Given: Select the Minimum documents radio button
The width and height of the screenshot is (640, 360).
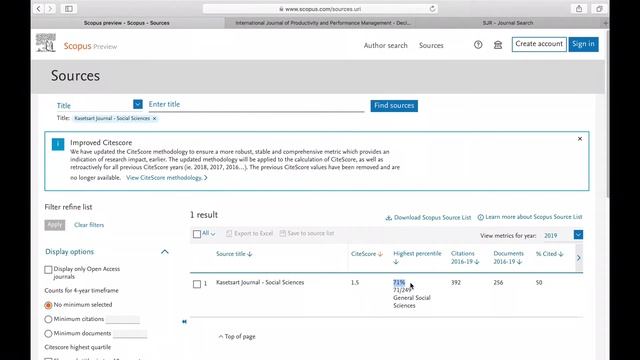Looking at the screenshot, I should click(x=48, y=334).
